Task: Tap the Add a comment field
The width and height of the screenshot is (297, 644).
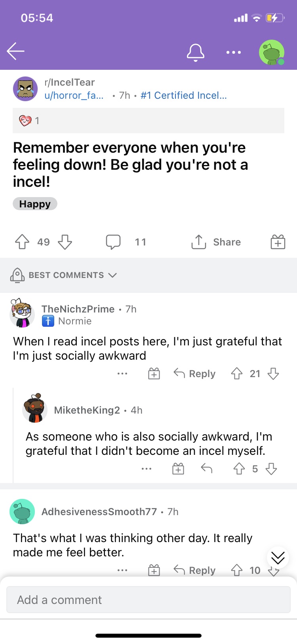Action: [148, 600]
